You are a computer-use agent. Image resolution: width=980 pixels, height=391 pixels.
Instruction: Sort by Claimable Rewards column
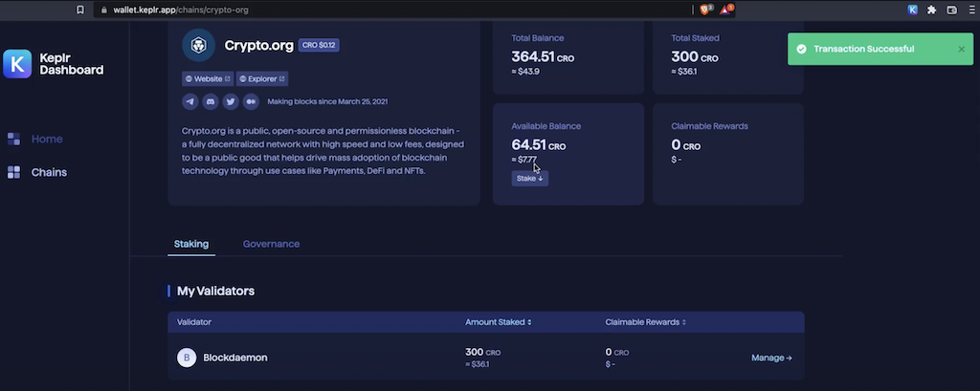[646, 322]
